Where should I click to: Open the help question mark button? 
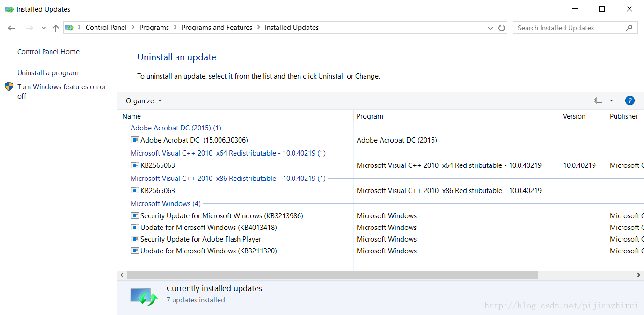[630, 100]
